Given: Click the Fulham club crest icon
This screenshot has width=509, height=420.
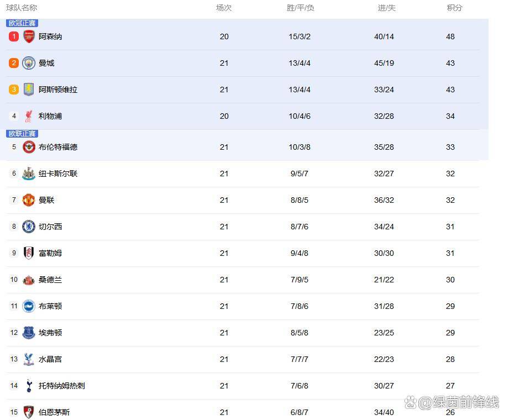Looking at the screenshot, I should (29, 253).
